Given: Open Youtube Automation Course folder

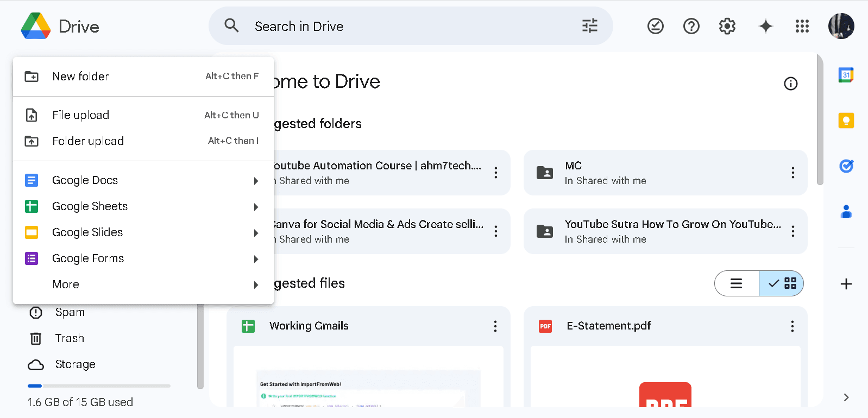Looking at the screenshot, I should (391, 173).
